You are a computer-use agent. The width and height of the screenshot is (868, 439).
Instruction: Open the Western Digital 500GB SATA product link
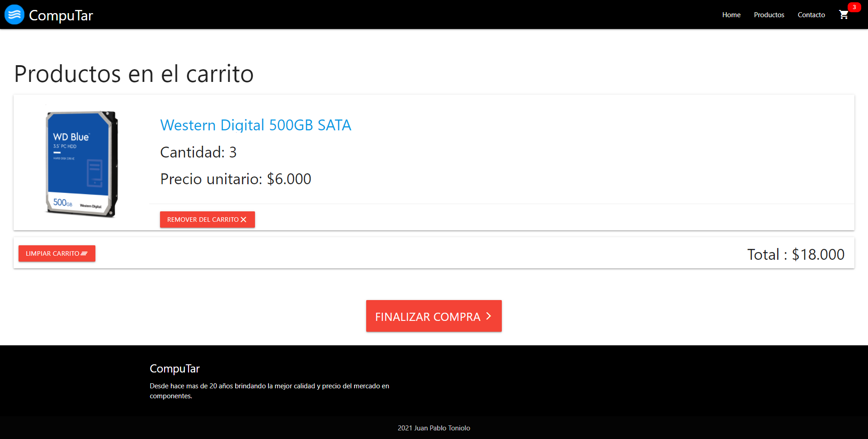[x=255, y=125]
